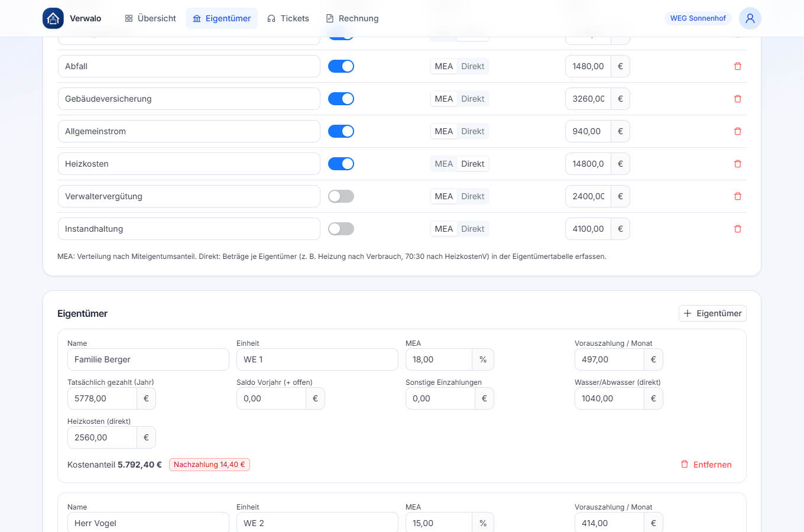Viewport: 804px width, 532px height.
Task: Click the Instandhaltung amount 4100,00
Action: [588, 229]
